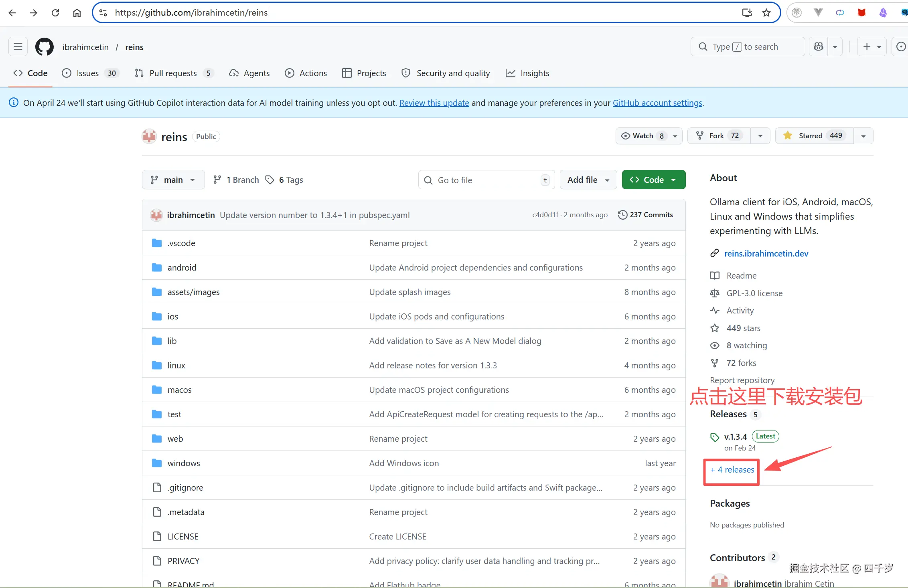Click the + 4 releases link
908x588 pixels.
[x=732, y=470]
